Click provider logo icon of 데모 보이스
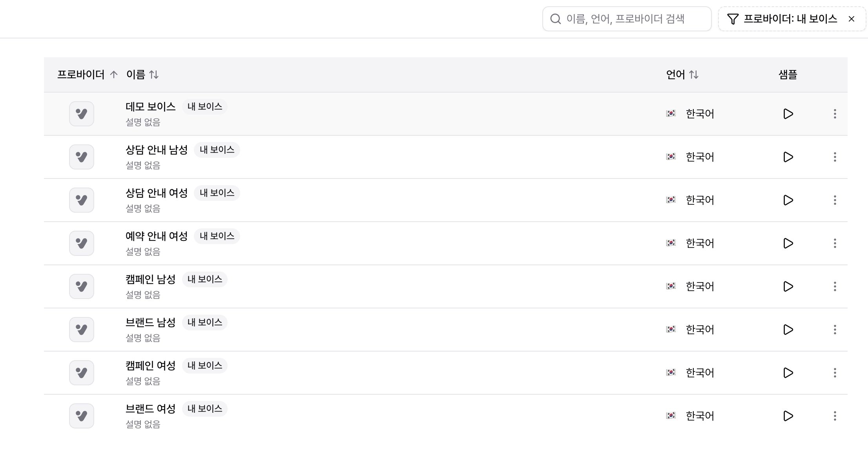 coord(82,114)
